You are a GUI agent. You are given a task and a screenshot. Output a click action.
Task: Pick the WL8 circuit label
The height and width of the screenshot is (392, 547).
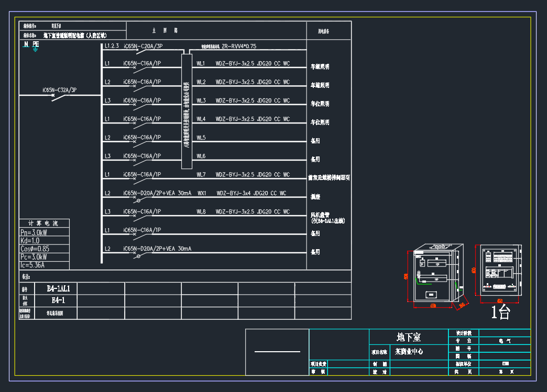click(201, 211)
